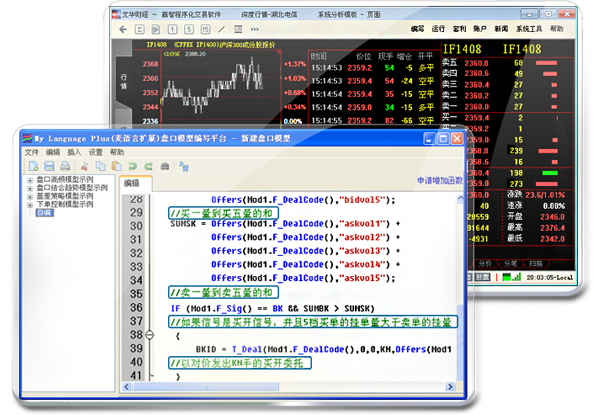Click the cut scissors icon
593x415 pixels.
(x=84, y=166)
